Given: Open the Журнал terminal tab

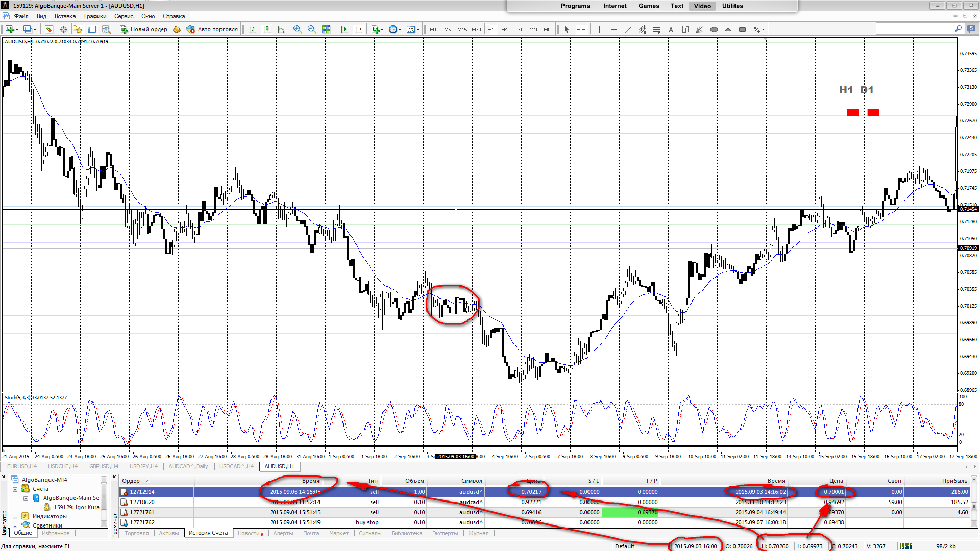Looking at the screenshot, I should tap(478, 533).
